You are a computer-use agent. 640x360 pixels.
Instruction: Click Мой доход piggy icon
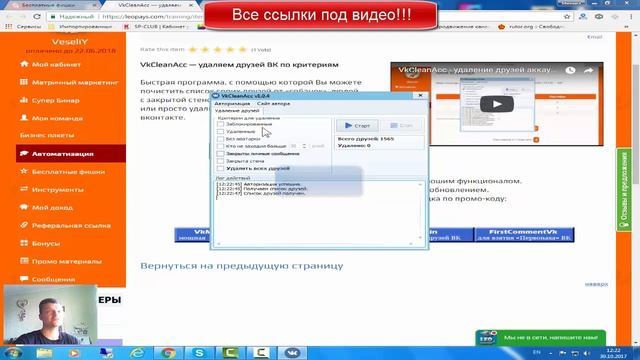[x=24, y=207]
